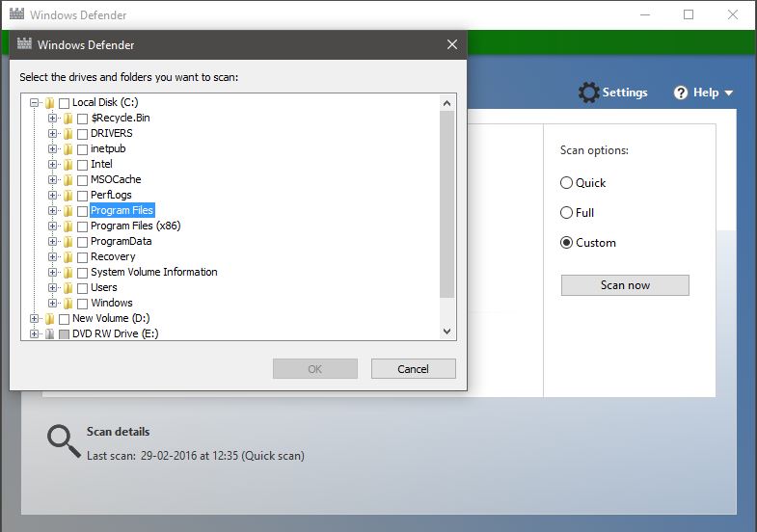
Task: Check the Local Disk (C:) checkbox
Action: pyautogui.click(x=65, y=103)
